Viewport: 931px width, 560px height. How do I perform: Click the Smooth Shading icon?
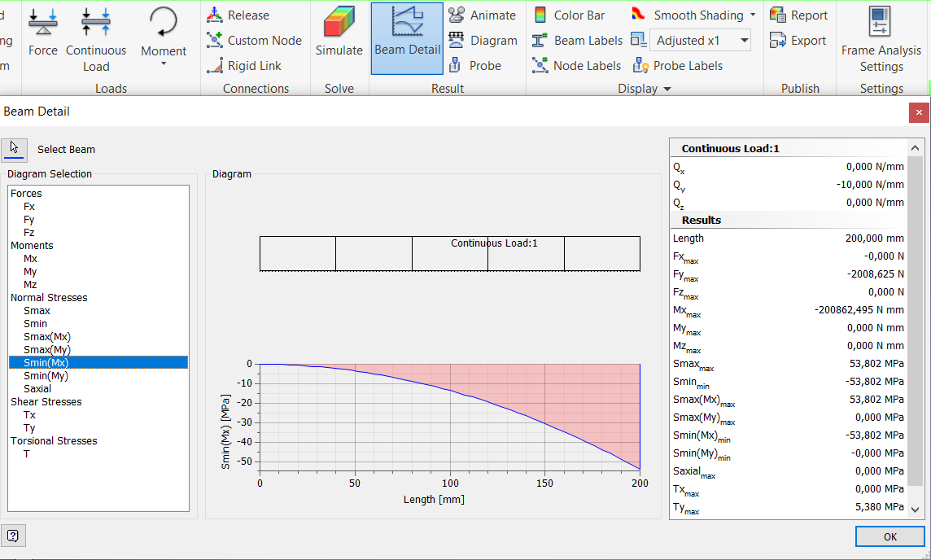pyautogui.click(x=639, y=15)
